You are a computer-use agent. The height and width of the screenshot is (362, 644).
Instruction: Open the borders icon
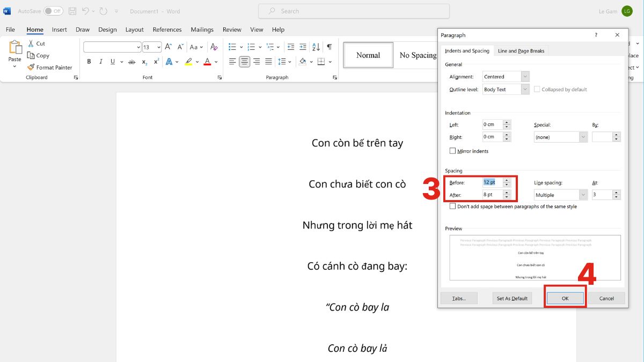click(322, 62)
